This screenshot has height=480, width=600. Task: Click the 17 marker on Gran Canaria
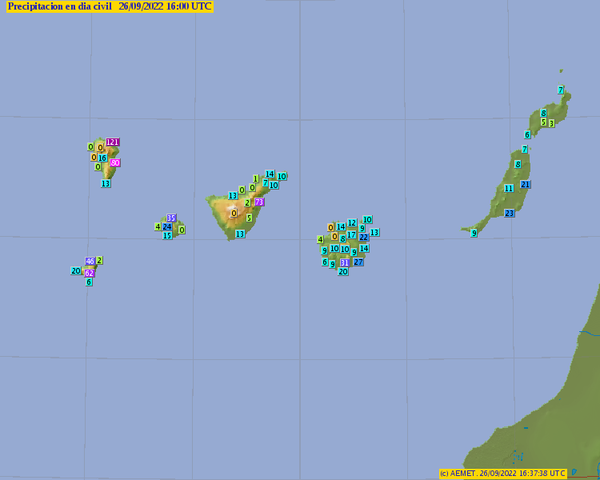[351, 235]
